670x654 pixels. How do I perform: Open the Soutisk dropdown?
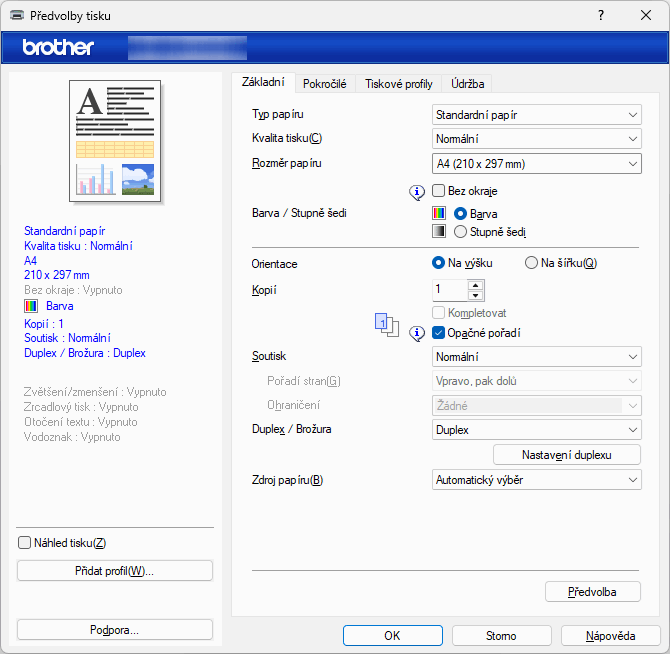(536, 357)
